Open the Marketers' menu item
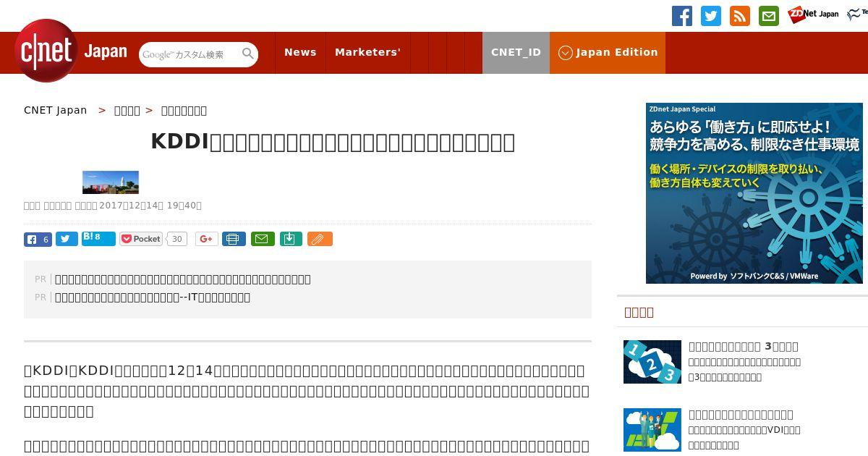The image size is (868, 456). (x=367, y=52)
